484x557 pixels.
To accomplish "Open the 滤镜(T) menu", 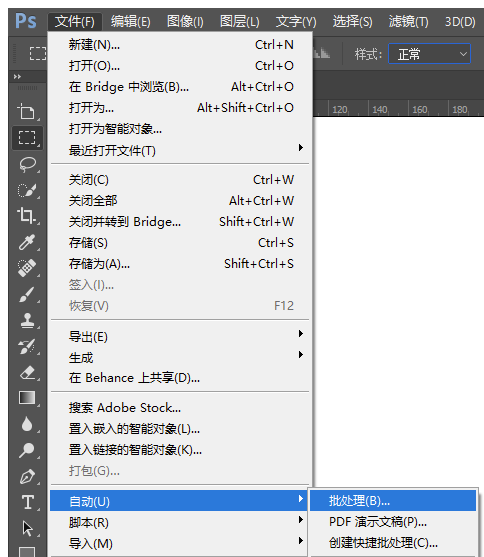I will click(x=408, y=22).
